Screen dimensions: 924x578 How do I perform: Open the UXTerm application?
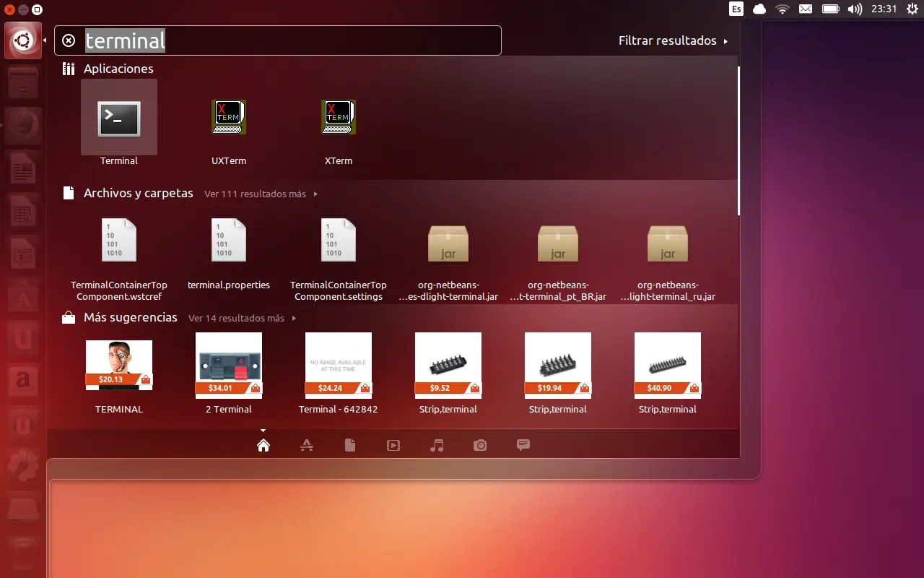click(229, 124)
